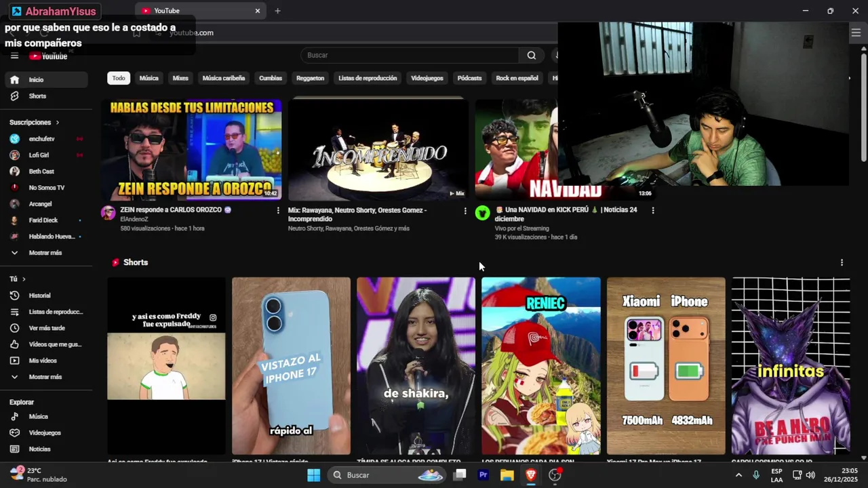This screenshot has width=868, height=488.
Task: Play the Xiaomi vs iPhone battery short
Action: click(666, 366)
